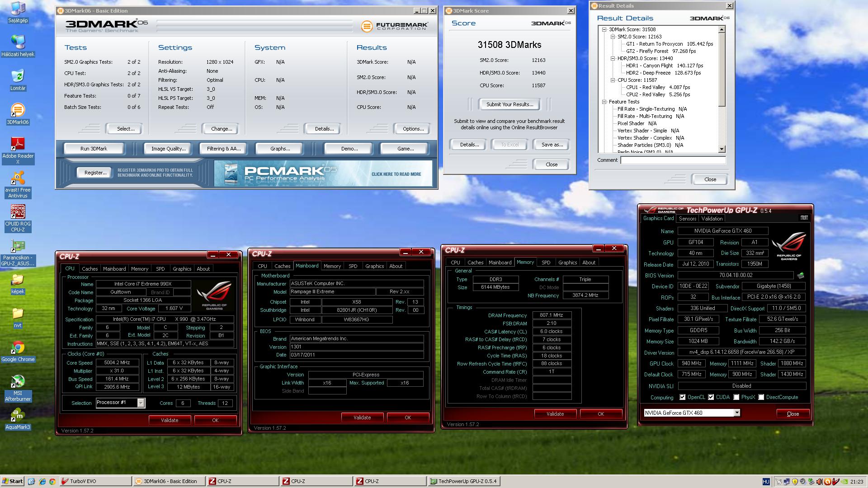Click into the Comment input field
This screenshot has height=488, width=868.
pos(673,160)
